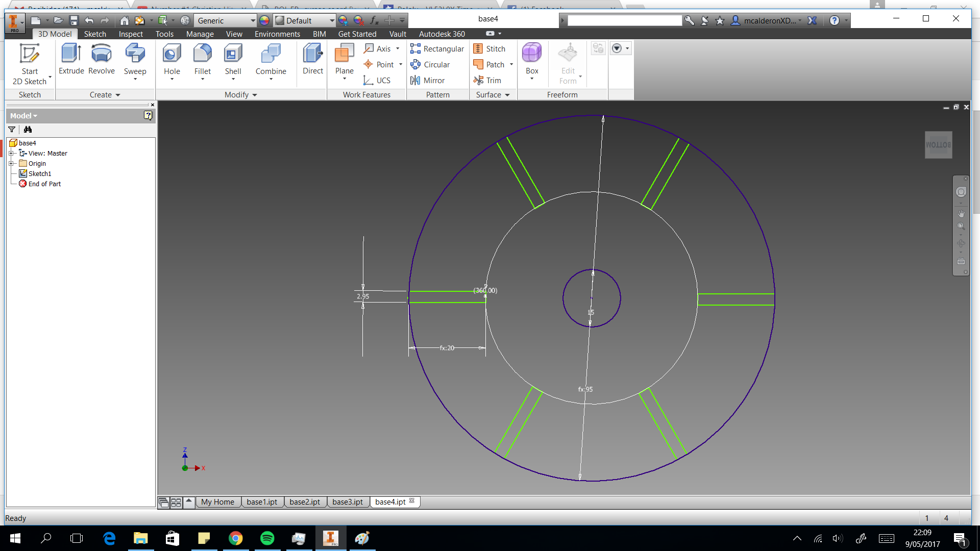Open the Generic material dropdown

point(253,20)
